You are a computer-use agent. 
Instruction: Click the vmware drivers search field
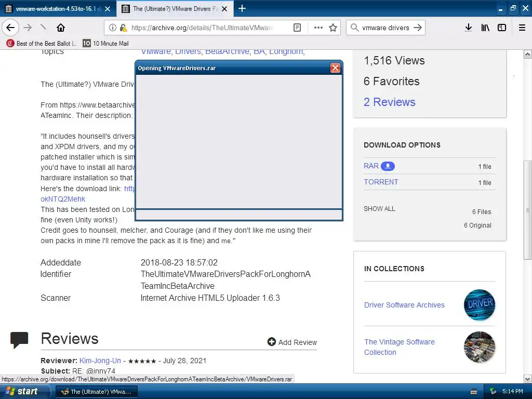[x=385, y=28]
